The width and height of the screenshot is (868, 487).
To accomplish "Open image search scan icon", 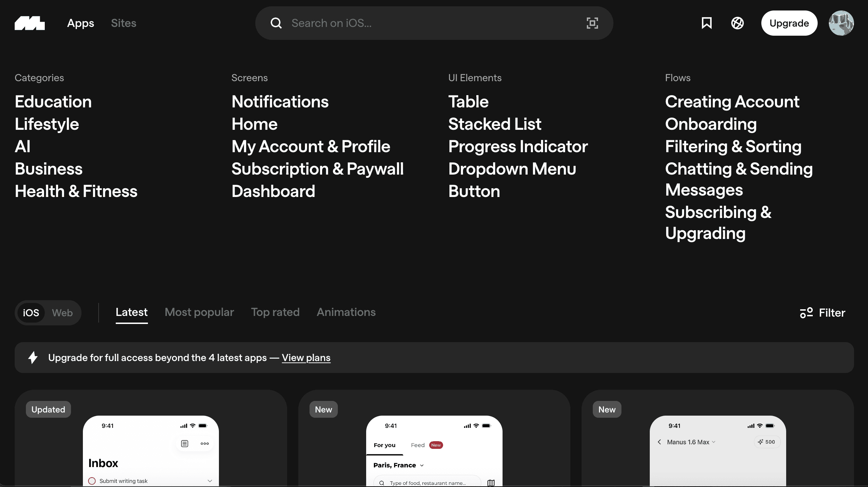I will 592,23.
